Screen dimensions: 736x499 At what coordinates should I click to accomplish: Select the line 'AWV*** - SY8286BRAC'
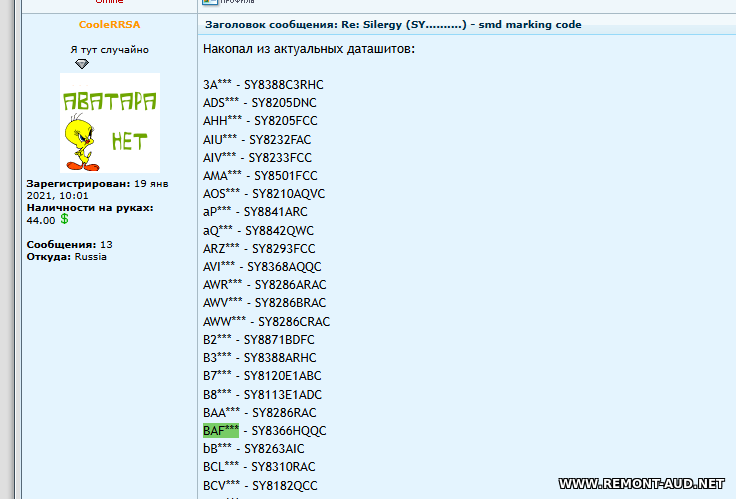pos(264,303)
